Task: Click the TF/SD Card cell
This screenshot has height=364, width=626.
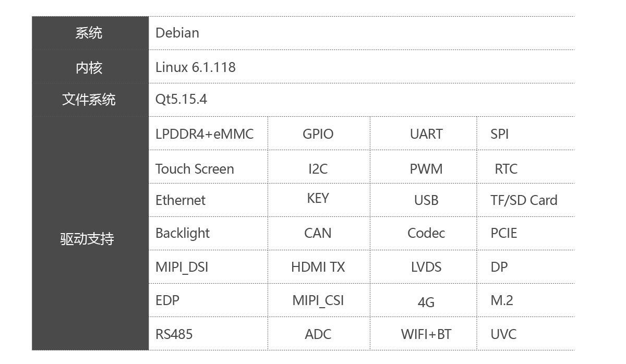Action: click(524, 200)
